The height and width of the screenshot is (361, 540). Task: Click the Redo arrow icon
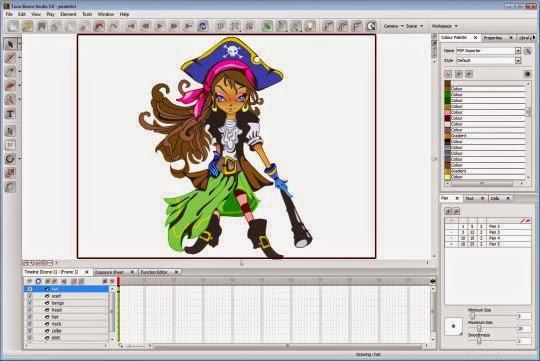point(113,26)
